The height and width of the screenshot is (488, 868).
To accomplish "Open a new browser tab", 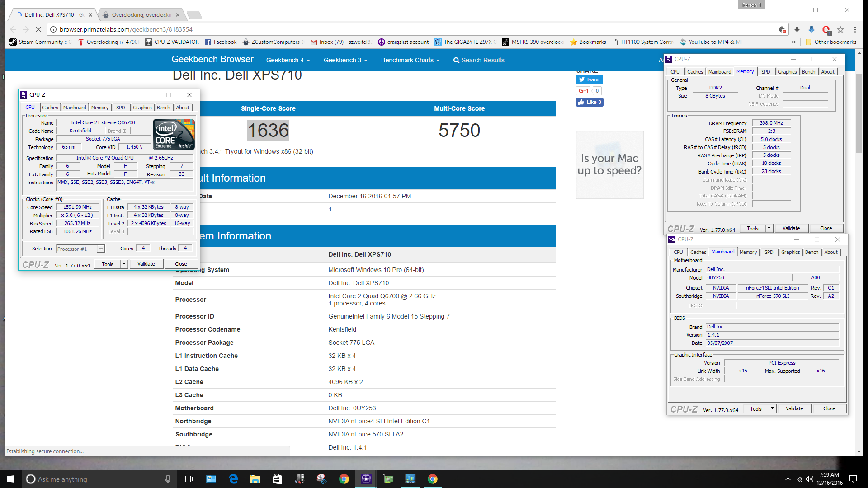I will [194, 15].
